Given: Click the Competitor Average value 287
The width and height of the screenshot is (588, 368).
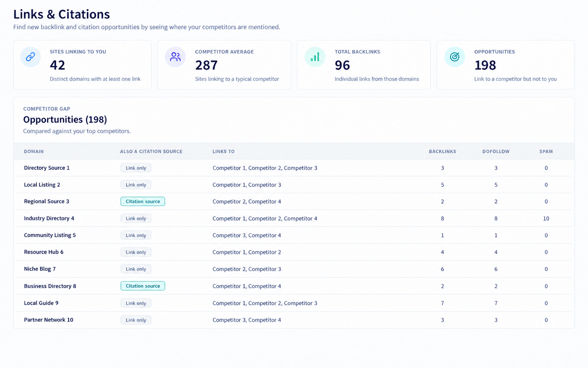Looking at the screenshot, I should point(207,65).
